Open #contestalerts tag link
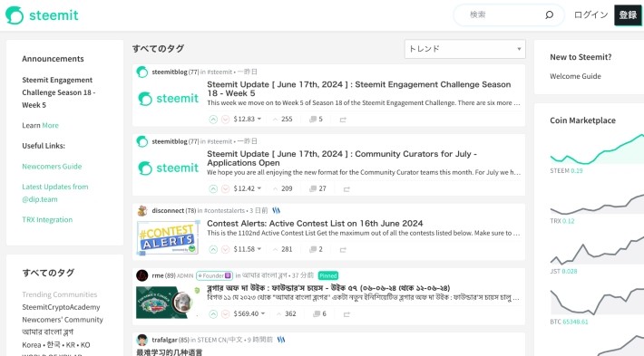 [224, 211]
